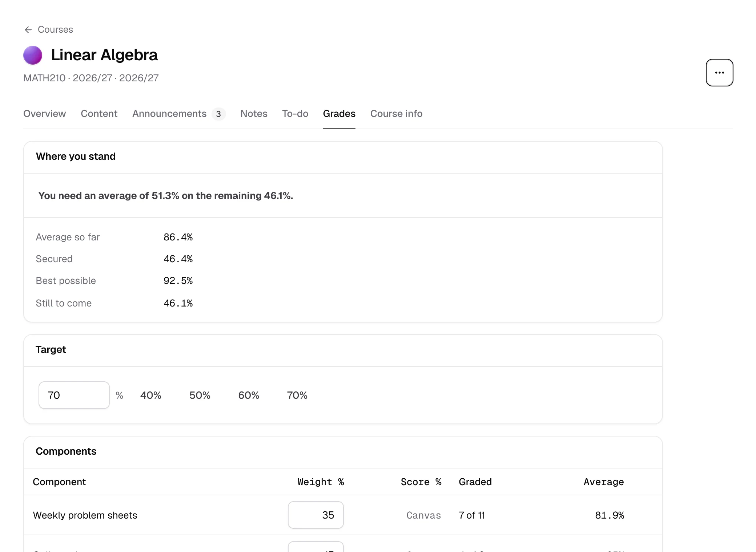Open the Content tab
756x552 pixels.
(x=99, y=114)
